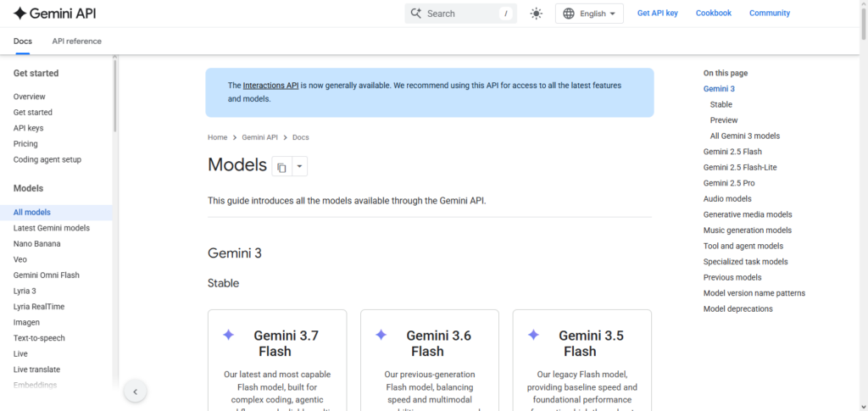This screenshot has width=868, height=411.
Task: Open Imagen in the sidebar
Action: pos(26,322)
